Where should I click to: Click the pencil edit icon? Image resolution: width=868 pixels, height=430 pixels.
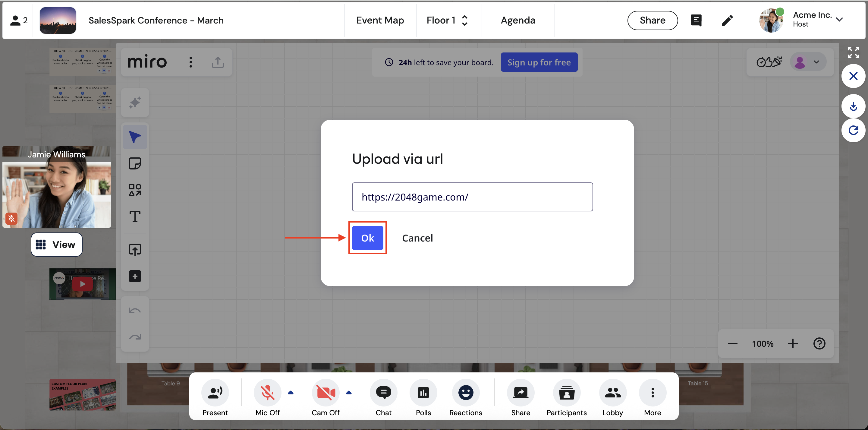pyautogui.click(x=727, y=20)
